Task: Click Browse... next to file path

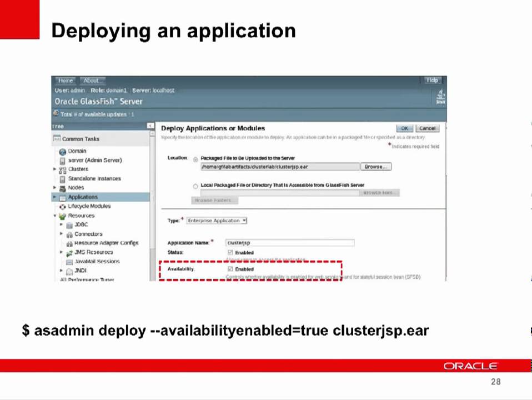Action: click(375, 167)
